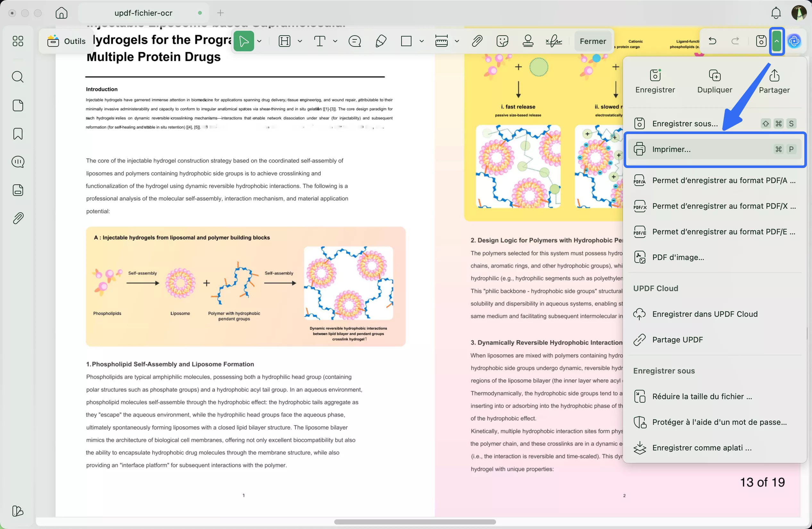This screenshot has width=812, height=529.
Task: Select the Stamp tool
Action: click(x=528, y=41)
